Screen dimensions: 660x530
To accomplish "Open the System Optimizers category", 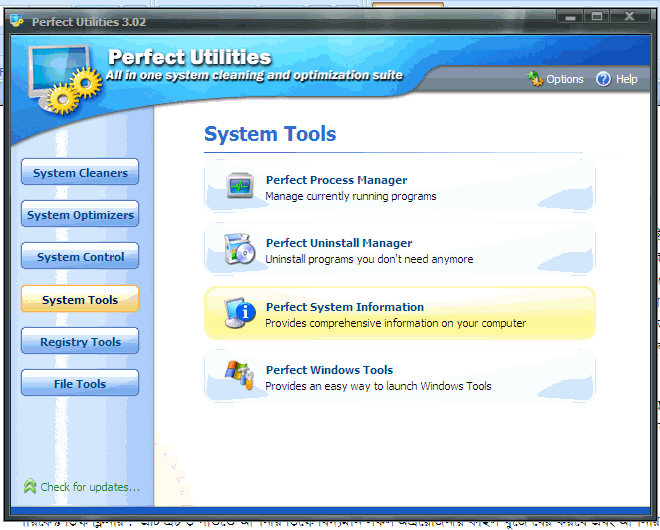I will 80,214.
